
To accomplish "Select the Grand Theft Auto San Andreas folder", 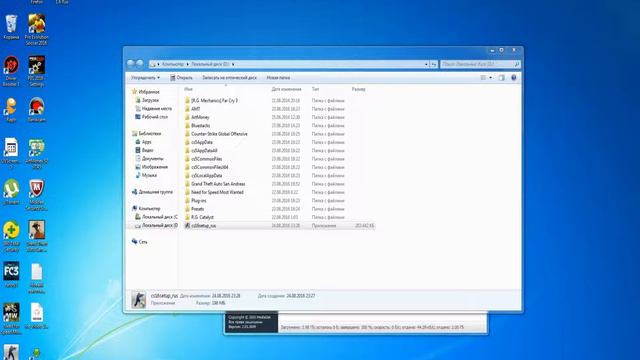I will [x=218, y=184].
